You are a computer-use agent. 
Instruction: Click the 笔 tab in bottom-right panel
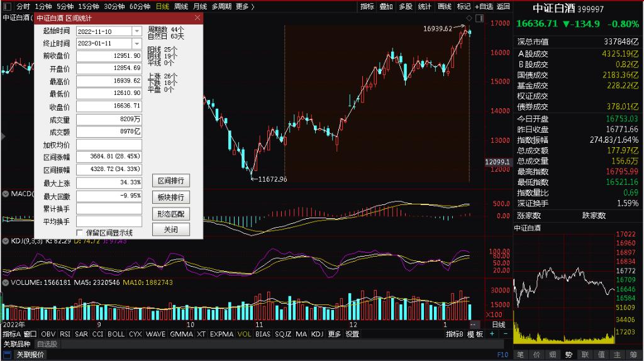click(x=520, y=355)
